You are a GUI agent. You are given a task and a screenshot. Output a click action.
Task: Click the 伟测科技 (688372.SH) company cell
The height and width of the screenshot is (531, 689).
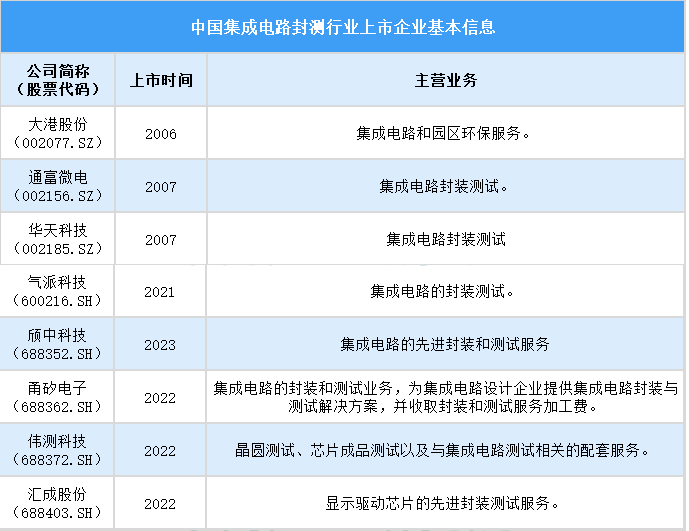coord(58,450)
